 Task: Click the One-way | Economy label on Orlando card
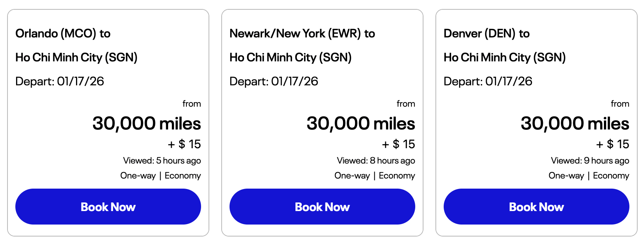click(x=160, y=176)
